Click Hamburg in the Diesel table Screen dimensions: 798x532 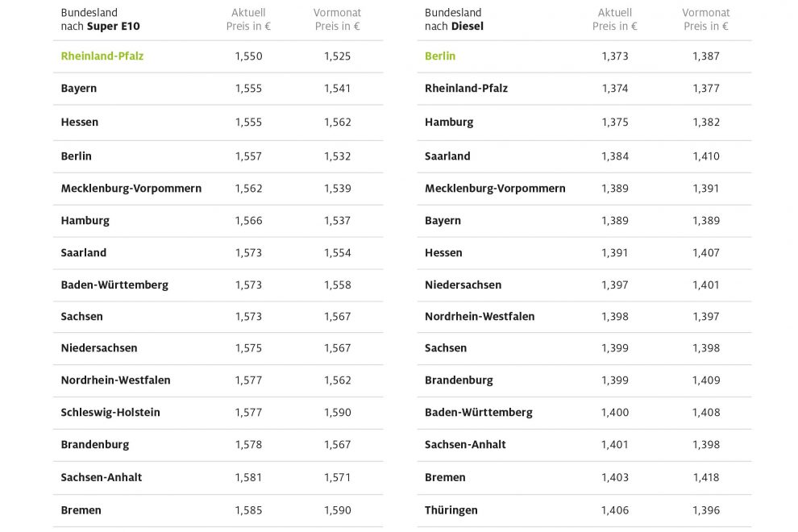[x=449, y=123]
